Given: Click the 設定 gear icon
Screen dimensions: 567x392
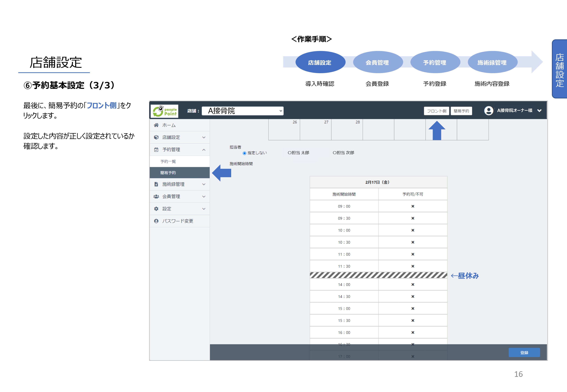Looking at the screenshot, I should click(x=156, y=209).
